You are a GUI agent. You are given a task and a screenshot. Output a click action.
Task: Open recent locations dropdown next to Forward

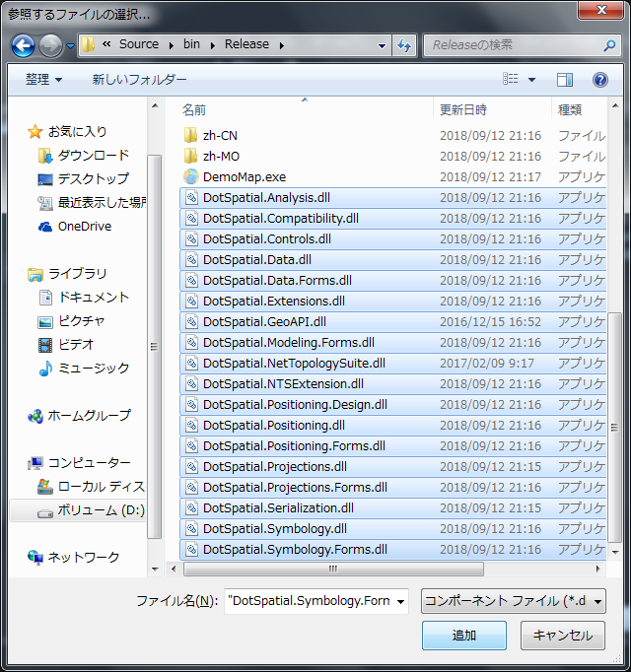(71, 45)
